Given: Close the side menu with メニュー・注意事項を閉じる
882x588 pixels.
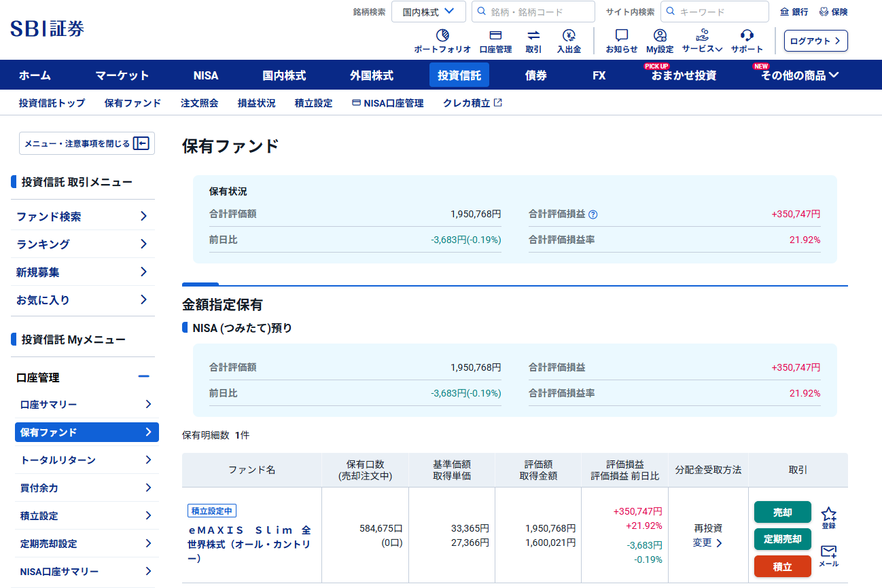Looking at the screenshot, I should tap(86, 143).
